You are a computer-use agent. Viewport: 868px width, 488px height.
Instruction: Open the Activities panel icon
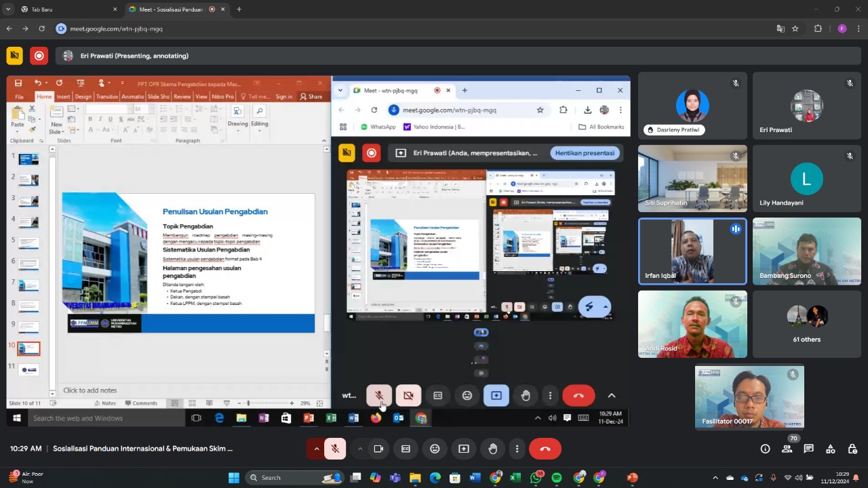tap(831, 449)
